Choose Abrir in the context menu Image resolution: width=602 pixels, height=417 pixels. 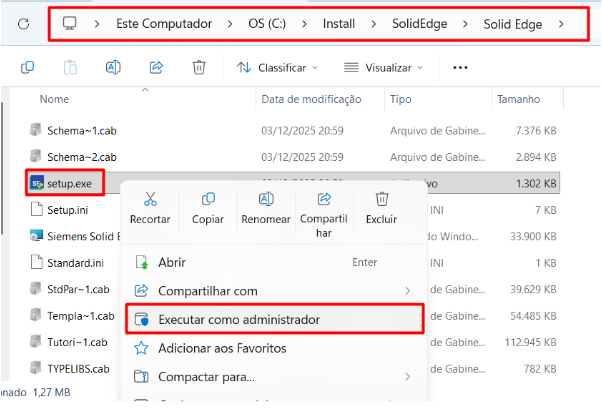(172, 262)
